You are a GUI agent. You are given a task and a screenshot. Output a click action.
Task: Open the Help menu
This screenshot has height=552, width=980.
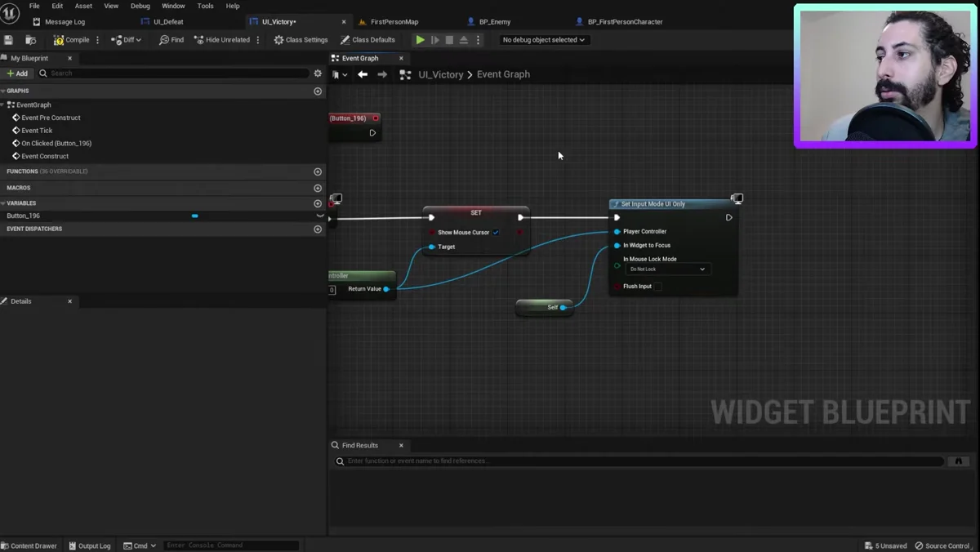233,6
